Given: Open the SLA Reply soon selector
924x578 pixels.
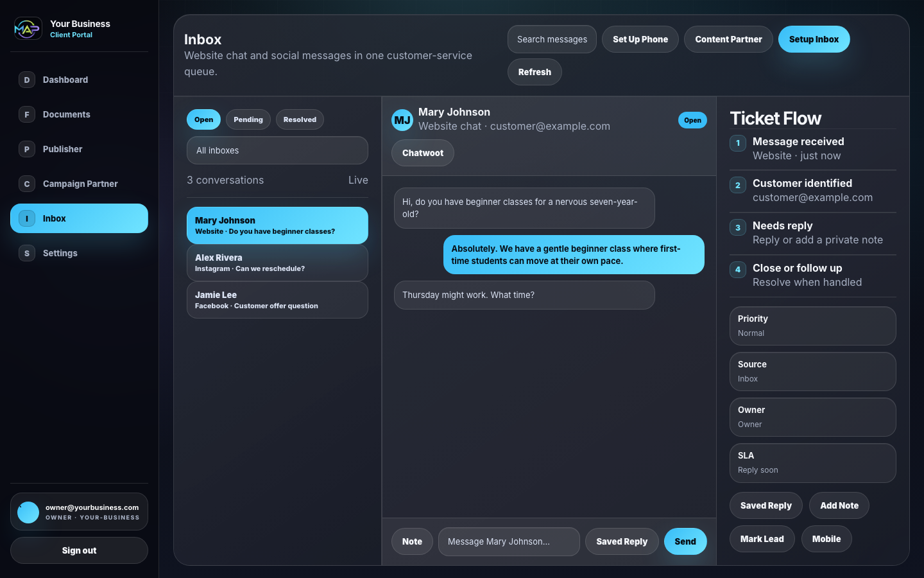Looking at the screenshot, I should click(x=812, y=462).
